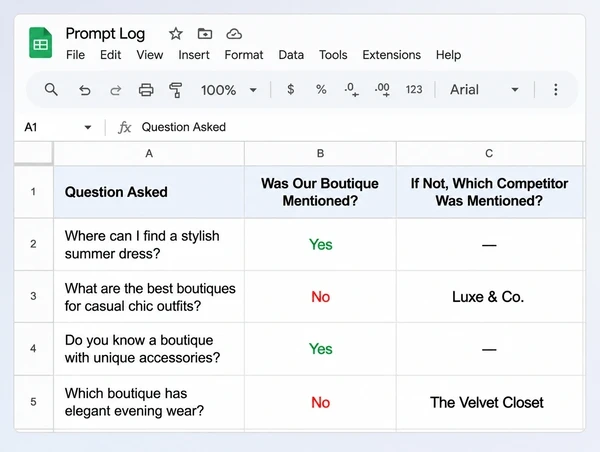This screenshot has height=452, width=600.
Task: Open the Edit menu
Action: coord(111,55)
